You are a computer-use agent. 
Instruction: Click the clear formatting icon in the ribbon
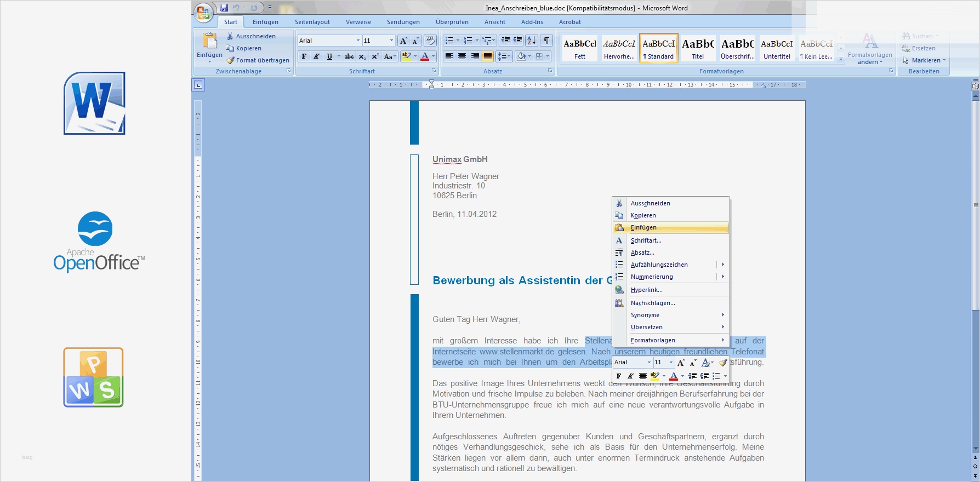pyautogui.click(x=430, y=41)
